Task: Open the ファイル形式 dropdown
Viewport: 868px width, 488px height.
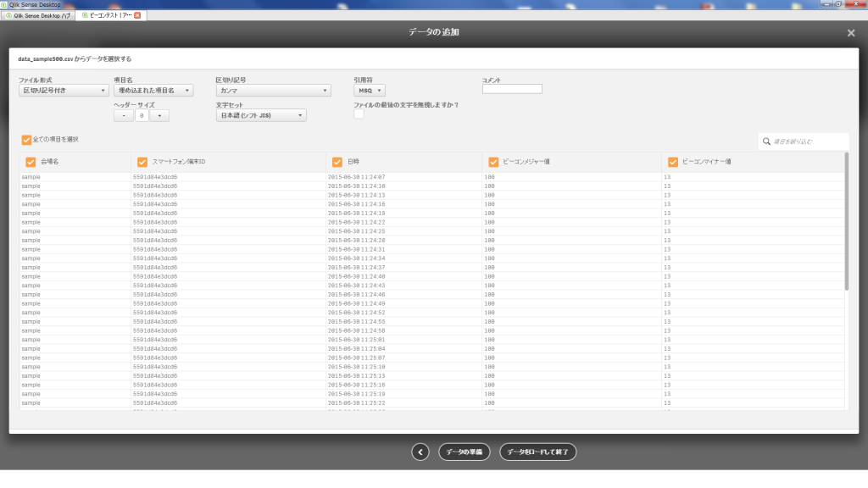Action: click(x=64, y=90)
